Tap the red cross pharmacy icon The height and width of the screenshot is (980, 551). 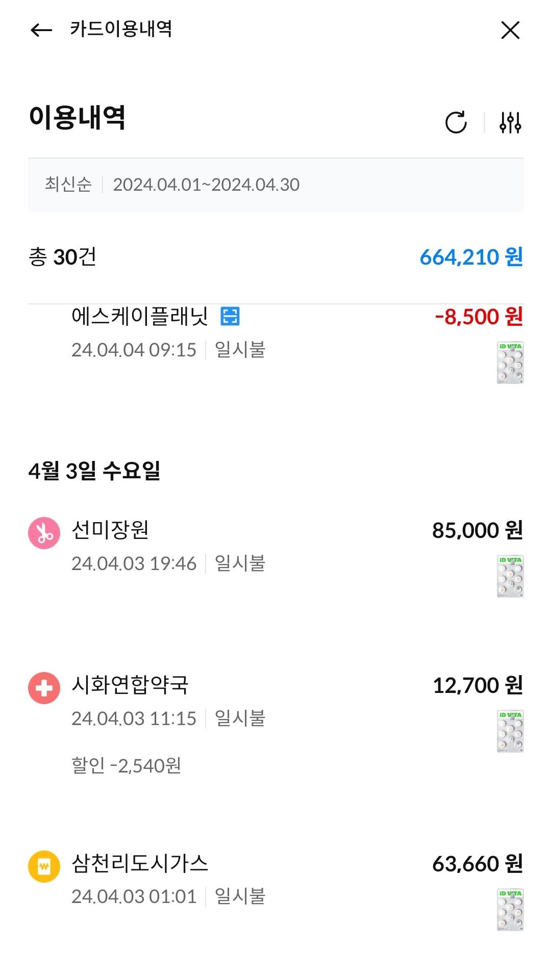(44, 688)
